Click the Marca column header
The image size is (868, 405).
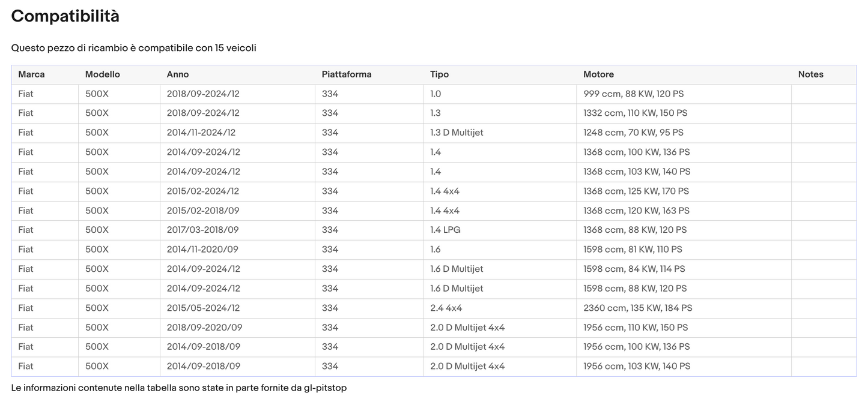[31, 74]
